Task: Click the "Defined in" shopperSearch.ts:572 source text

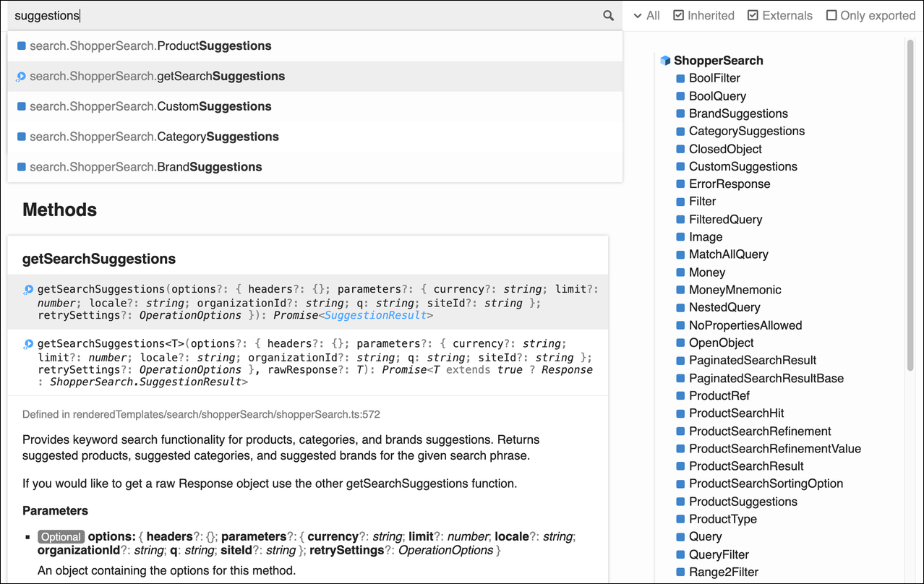Action: pos(201,415)
